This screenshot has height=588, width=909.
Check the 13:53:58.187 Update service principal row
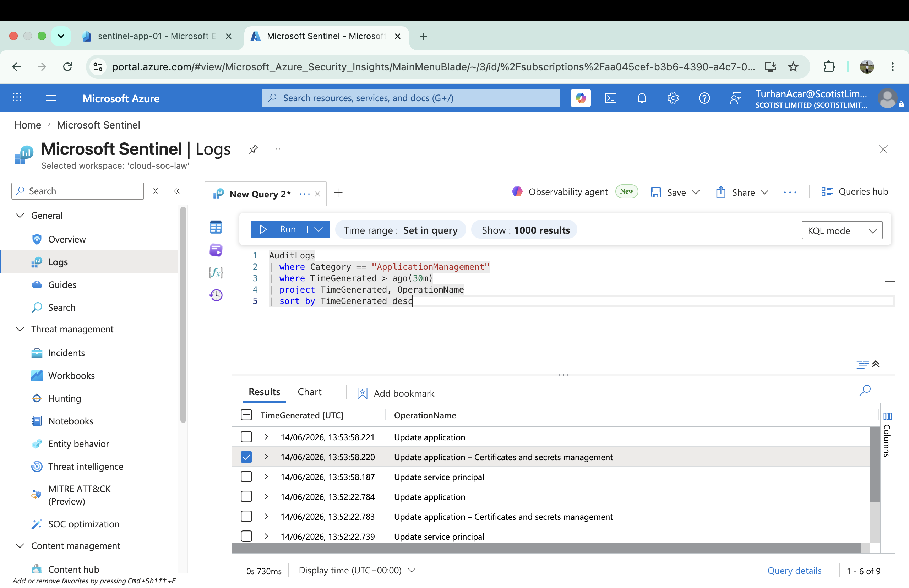(246, 477)
